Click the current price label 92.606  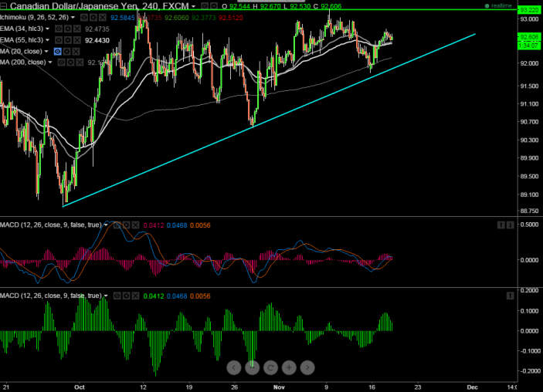[529, 37]
